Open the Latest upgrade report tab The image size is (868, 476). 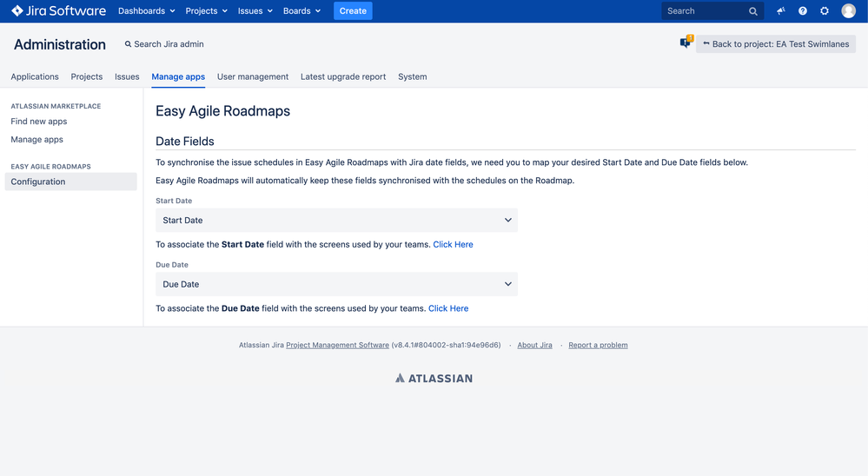(343, 77)
